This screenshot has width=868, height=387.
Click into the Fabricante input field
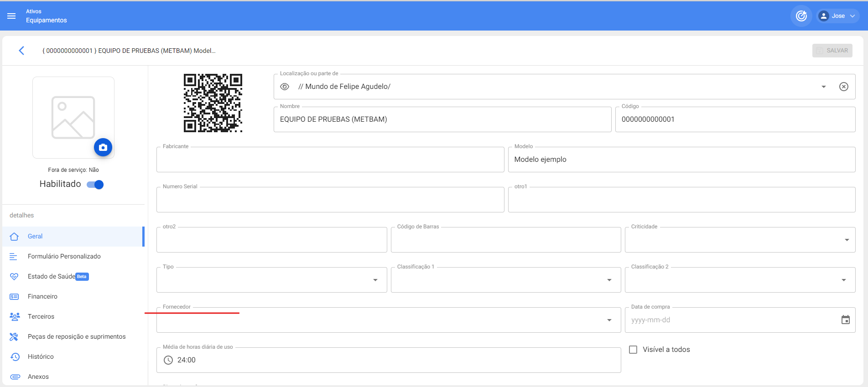tap(330, 160)
